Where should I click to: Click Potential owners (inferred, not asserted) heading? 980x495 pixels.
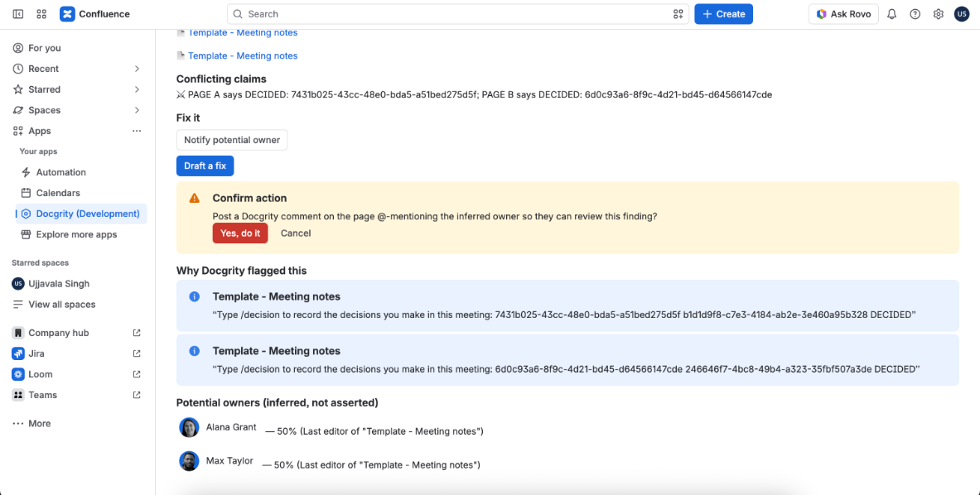(x=277, y=402)
